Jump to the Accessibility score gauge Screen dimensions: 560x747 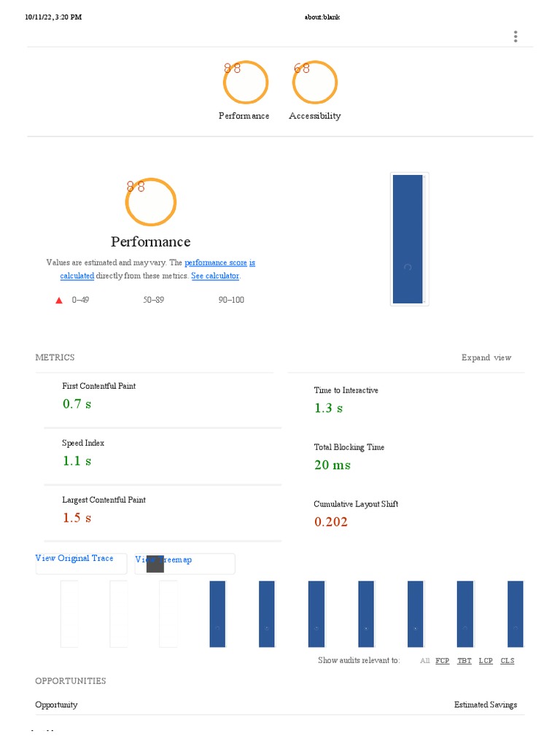coord(315,84)
